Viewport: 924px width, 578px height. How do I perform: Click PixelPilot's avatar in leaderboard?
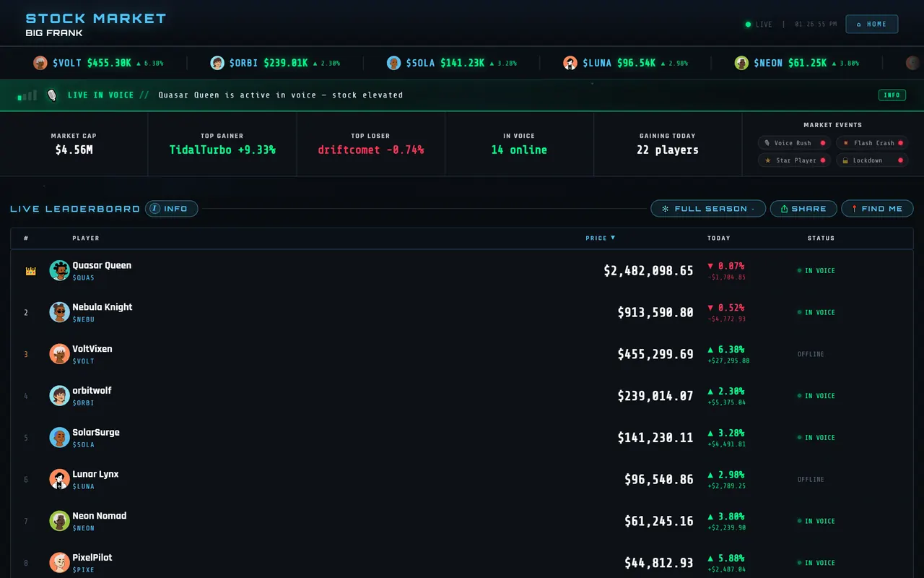[59, 563]
